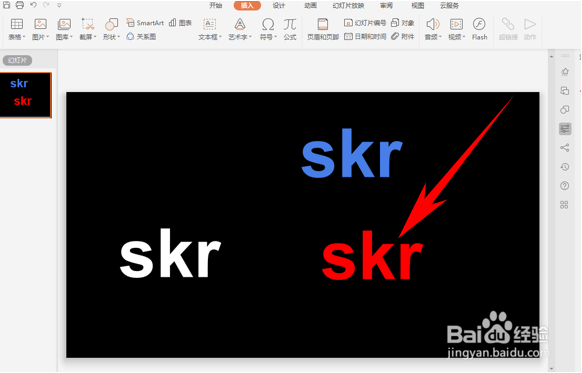The image size is (582, 373).
Task: Expand the 文本框 dropdown arrow
Action: [x=220, y=37]
